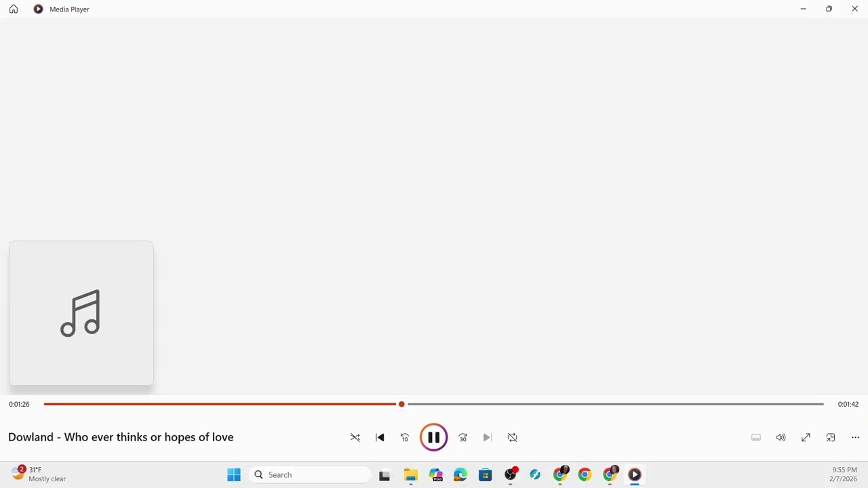Screen dimensions: 868x488
Task: Switch to mini player view
Action: click(x=831, y=438)
